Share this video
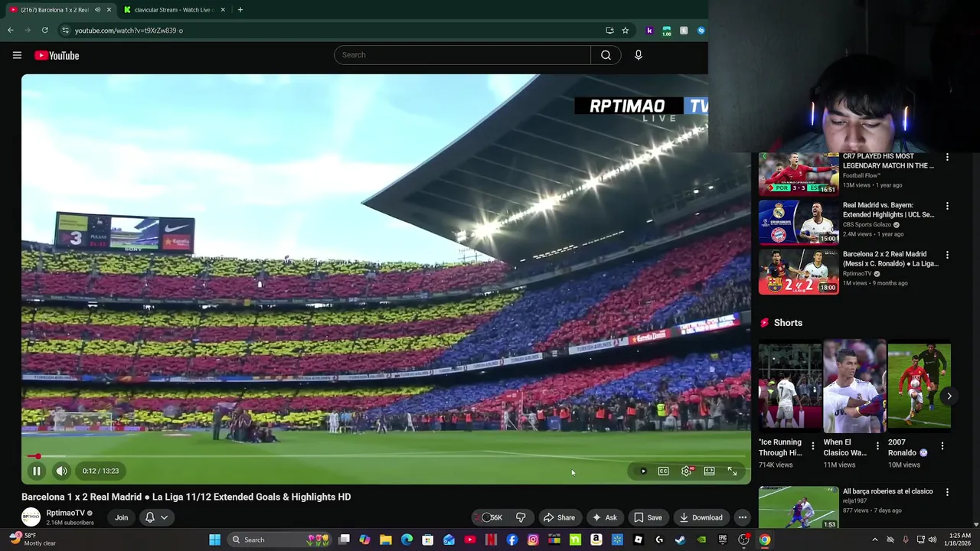The width and height of the screenshot is (980, 551). tap(559, 517)
